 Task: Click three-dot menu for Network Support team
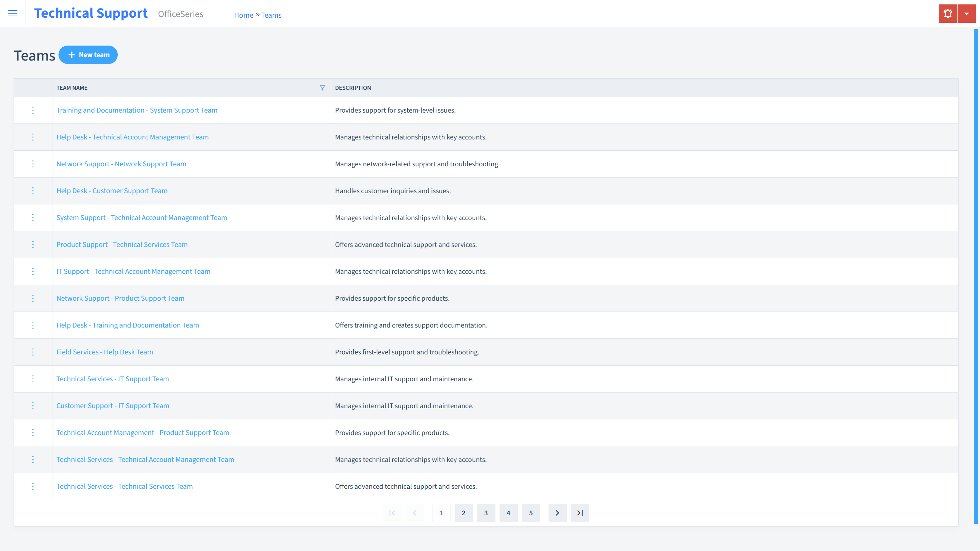point(32,164)
